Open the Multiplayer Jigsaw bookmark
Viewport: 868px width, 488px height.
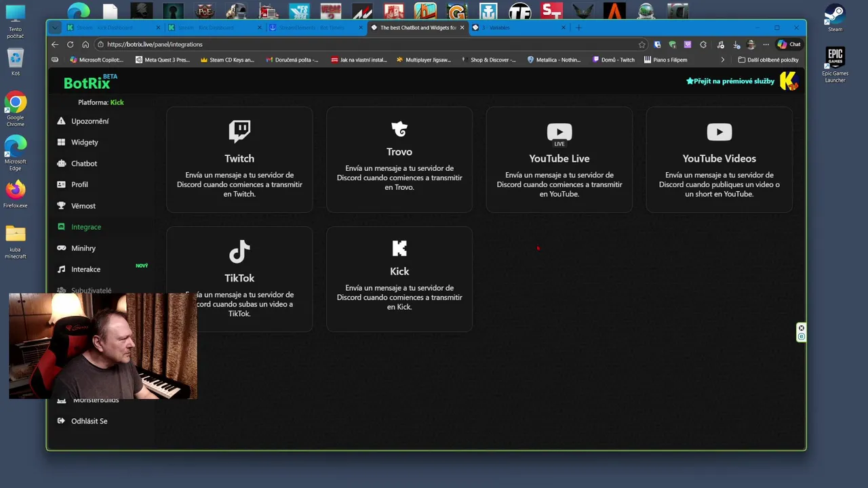coord(424,60)
